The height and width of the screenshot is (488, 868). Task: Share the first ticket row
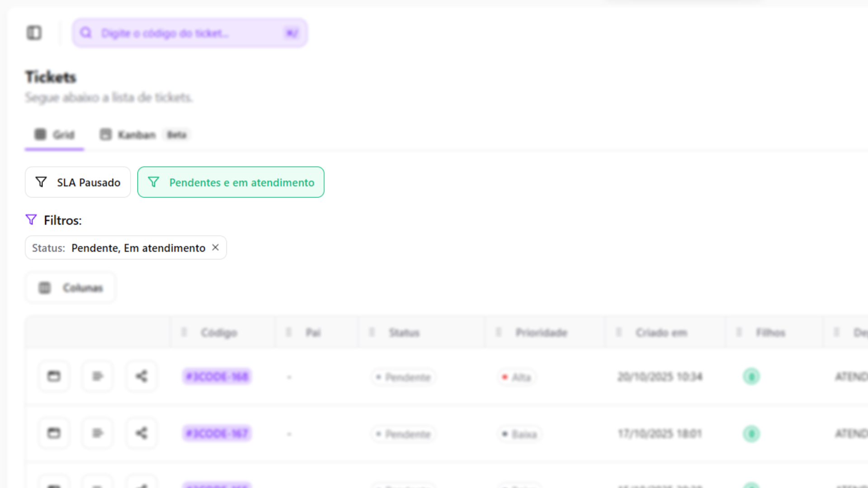click(142, 376)
